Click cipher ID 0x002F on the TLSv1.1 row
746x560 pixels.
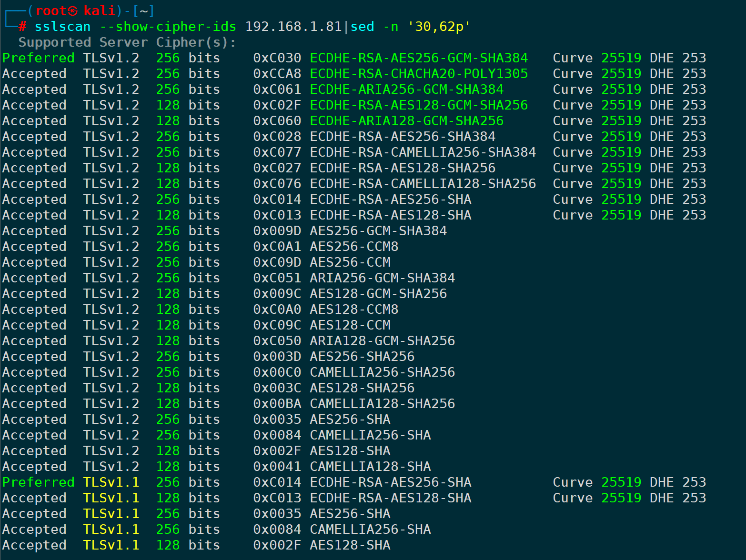277,545
